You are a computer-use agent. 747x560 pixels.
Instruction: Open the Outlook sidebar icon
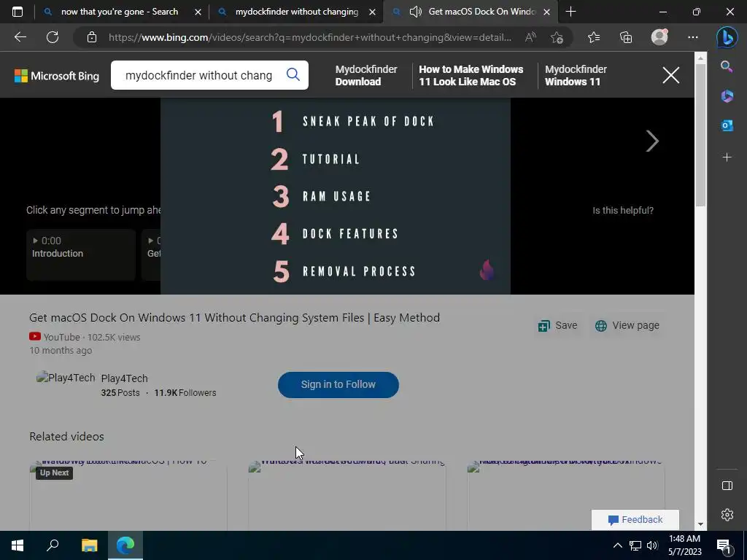point(727,125)
